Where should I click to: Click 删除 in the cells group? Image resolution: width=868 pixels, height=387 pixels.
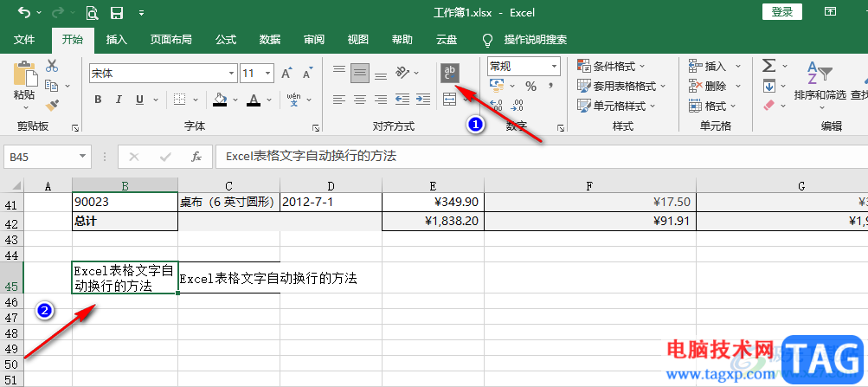coord(715,87)
